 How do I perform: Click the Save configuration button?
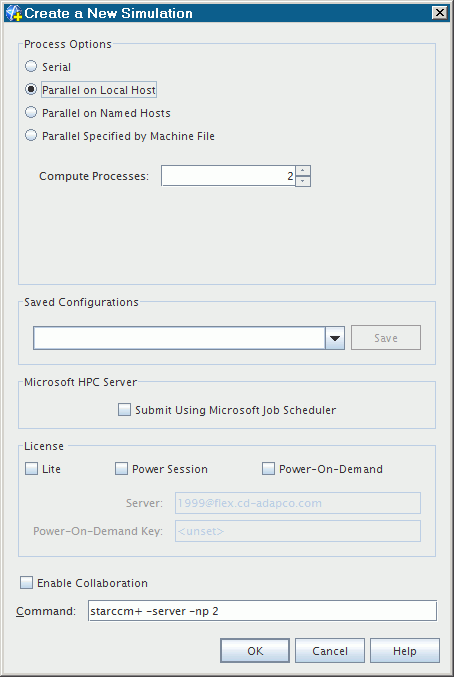click(386, 338)
